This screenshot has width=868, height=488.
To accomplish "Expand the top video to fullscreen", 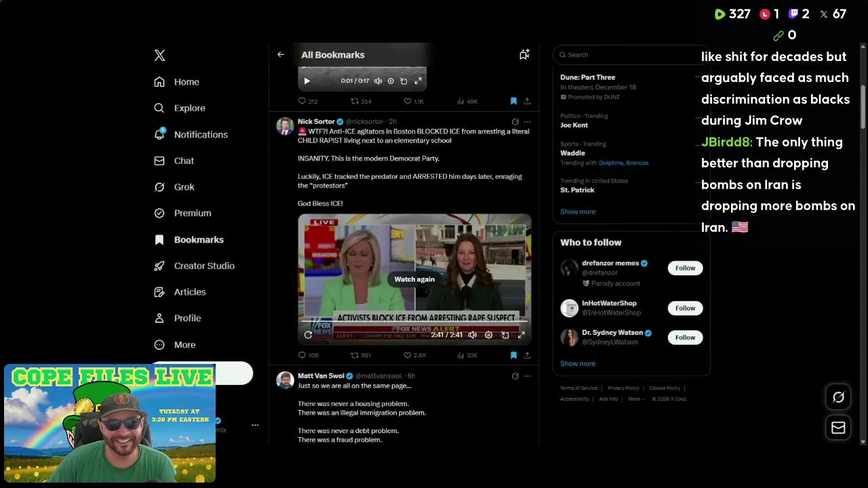I will [418, 81].
